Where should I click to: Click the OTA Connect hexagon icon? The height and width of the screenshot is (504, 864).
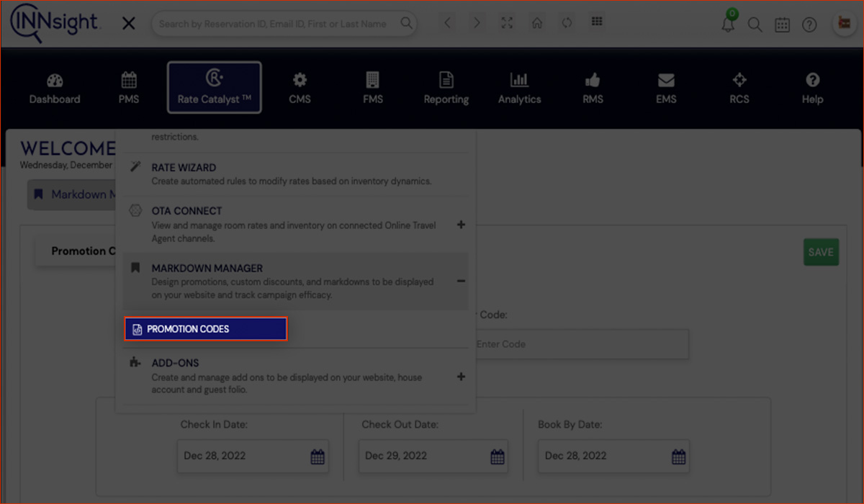[135, 210]
